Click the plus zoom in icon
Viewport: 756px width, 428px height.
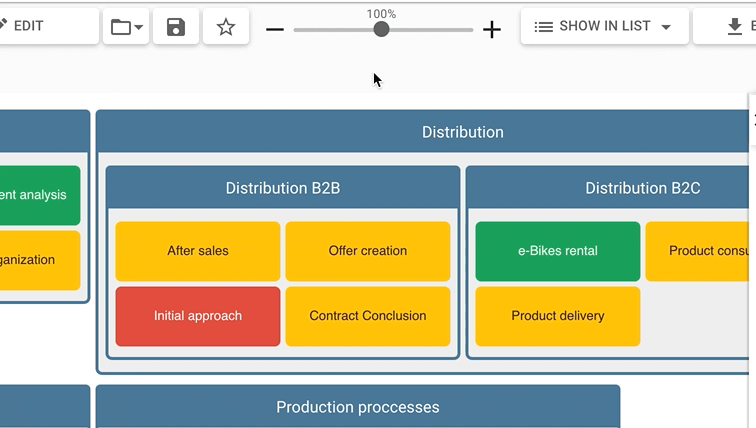[491, 30]
